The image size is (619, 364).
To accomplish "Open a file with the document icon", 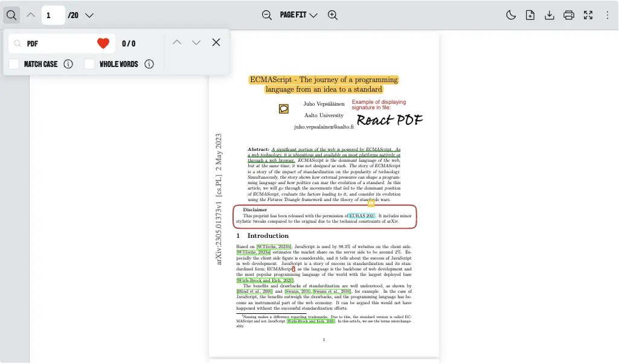I will pyautogui.click(x=530, y=15).
